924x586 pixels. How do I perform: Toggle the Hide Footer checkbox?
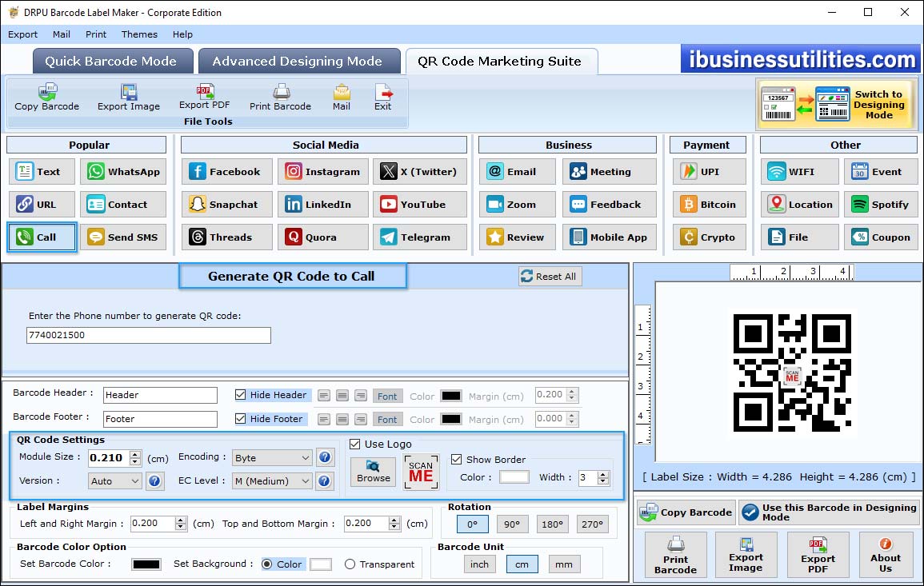pos(241,419)
